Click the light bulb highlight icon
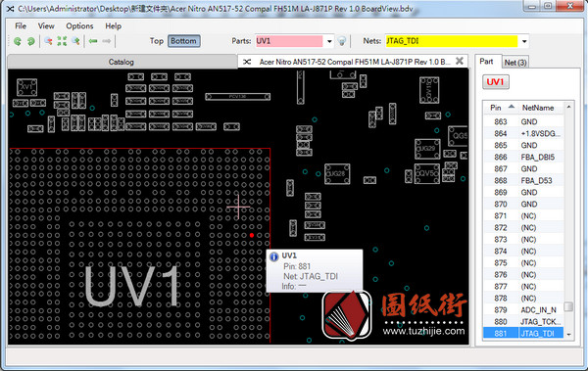 click(x=342, y=41)
